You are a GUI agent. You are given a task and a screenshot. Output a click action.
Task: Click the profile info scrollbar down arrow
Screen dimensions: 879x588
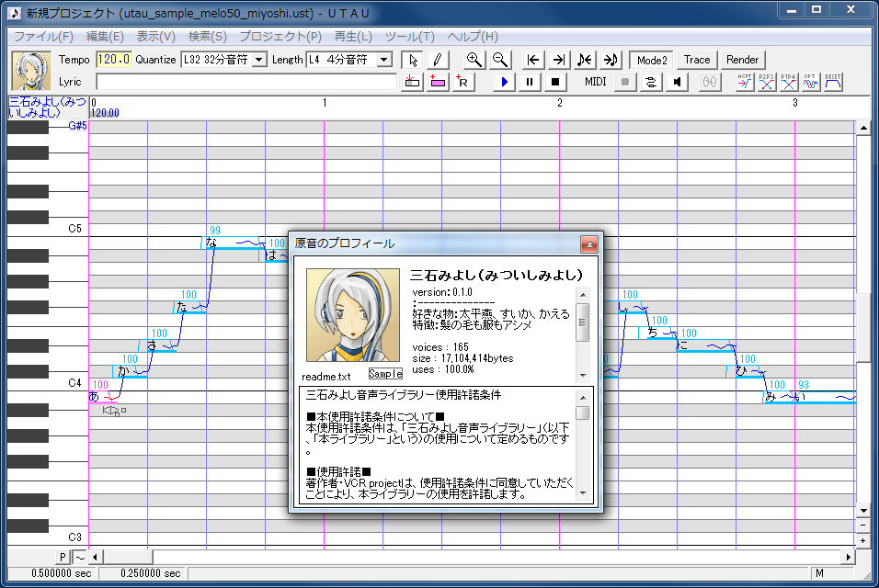583,375
